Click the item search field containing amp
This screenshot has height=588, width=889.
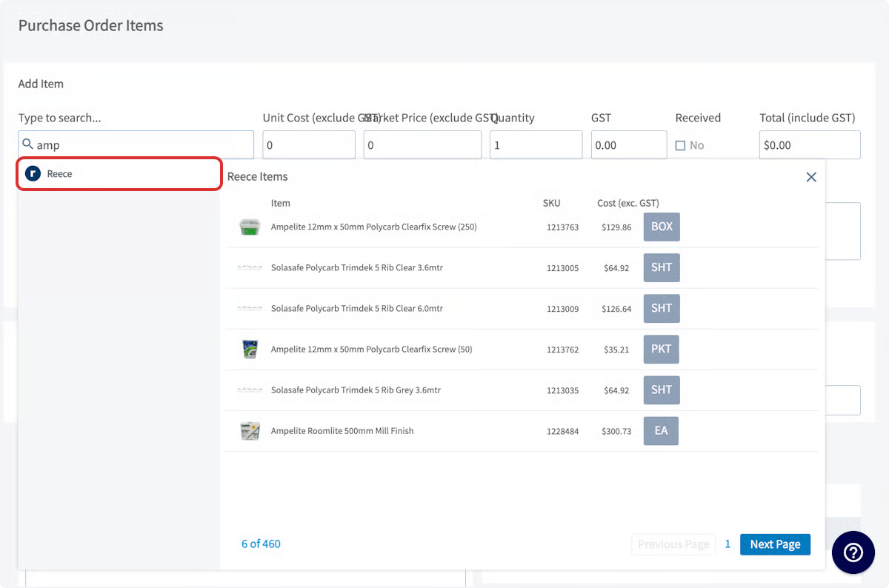click(x=136, y=144)
